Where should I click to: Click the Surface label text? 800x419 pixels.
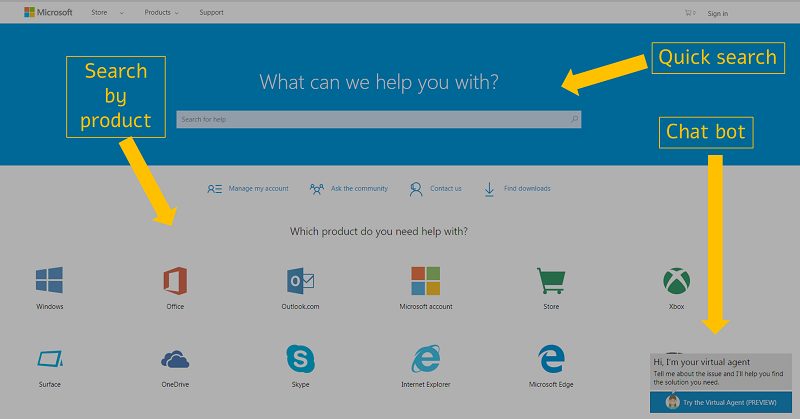[x=50, y=385]
